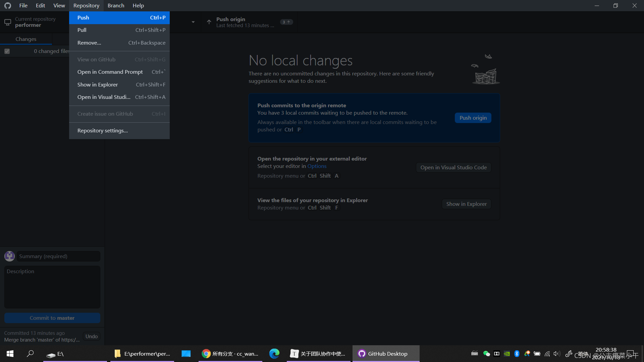Click the computer icon beside Current repository
The width and height of the screenshot is (644, 362).
pyautogui.click(x=8, y=22)
